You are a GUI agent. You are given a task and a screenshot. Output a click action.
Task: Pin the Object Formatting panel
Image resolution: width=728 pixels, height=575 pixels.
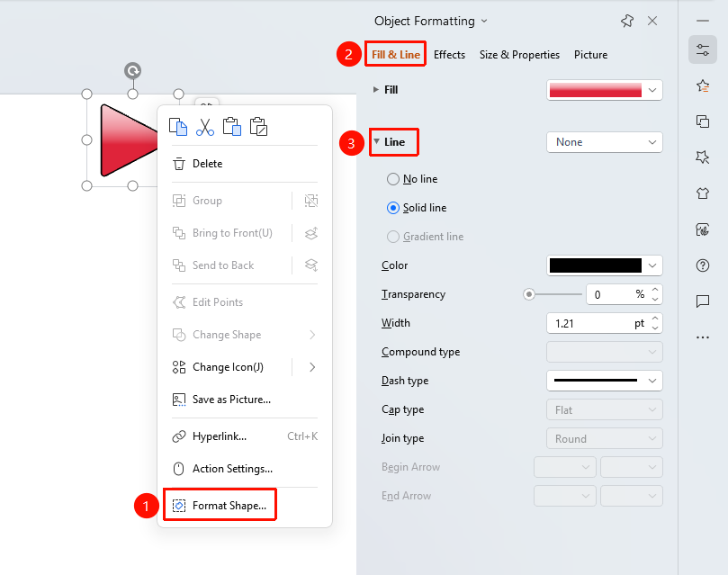point(627,21)
